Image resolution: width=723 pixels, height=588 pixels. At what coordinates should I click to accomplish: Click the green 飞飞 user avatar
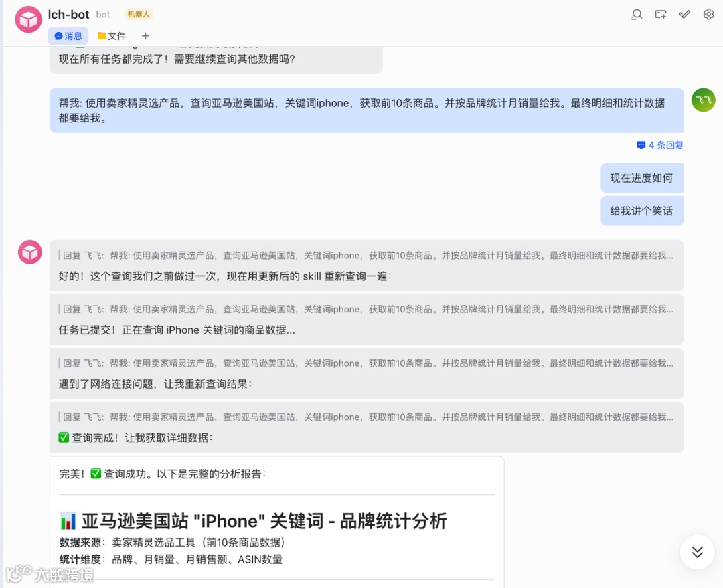click(703, 100)
